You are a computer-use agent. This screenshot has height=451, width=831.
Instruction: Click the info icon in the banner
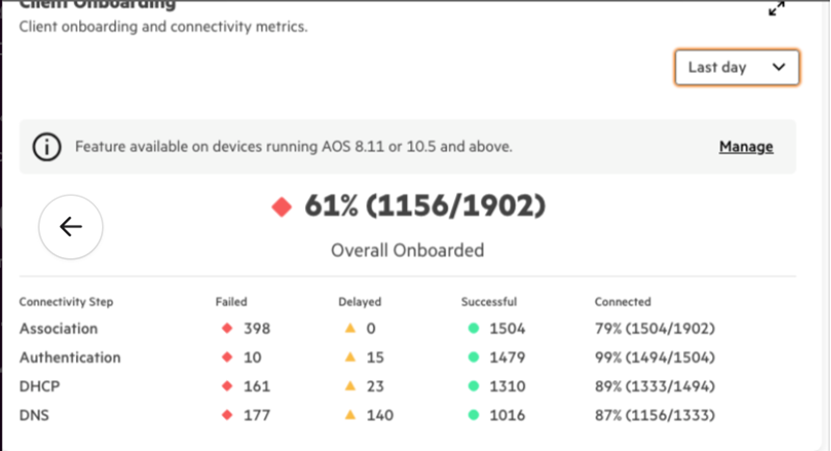(46, 147)
